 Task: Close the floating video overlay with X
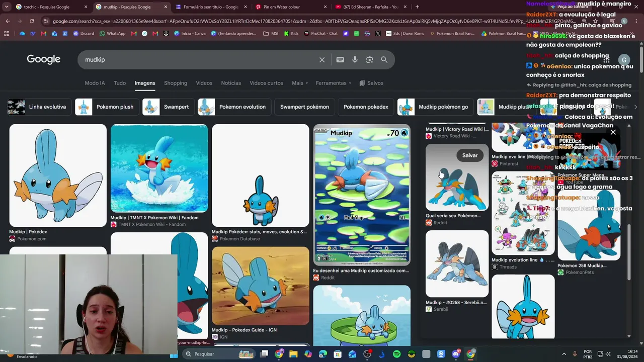(x=613, y=132)
